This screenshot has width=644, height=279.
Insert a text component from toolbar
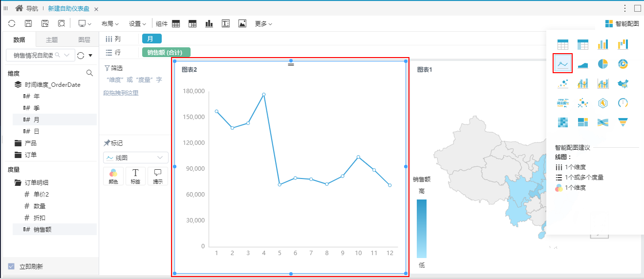pos(226,23)
